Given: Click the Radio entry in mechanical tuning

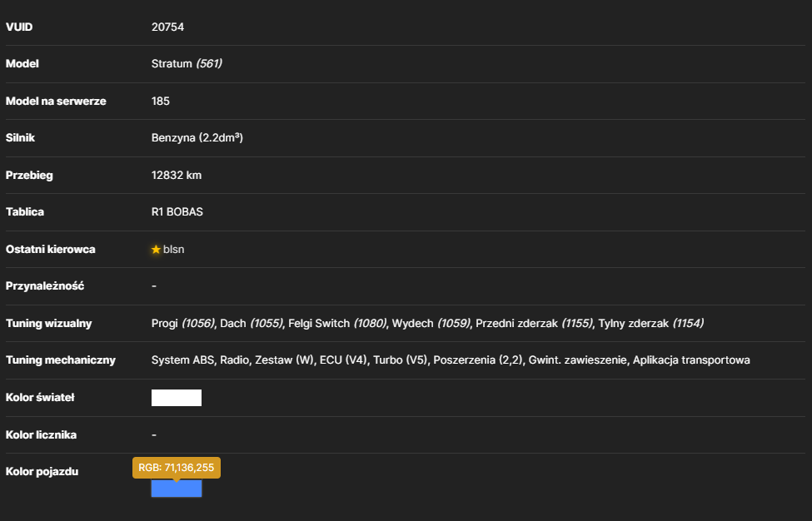Looking at the screenshot, I should coord(235,360).
